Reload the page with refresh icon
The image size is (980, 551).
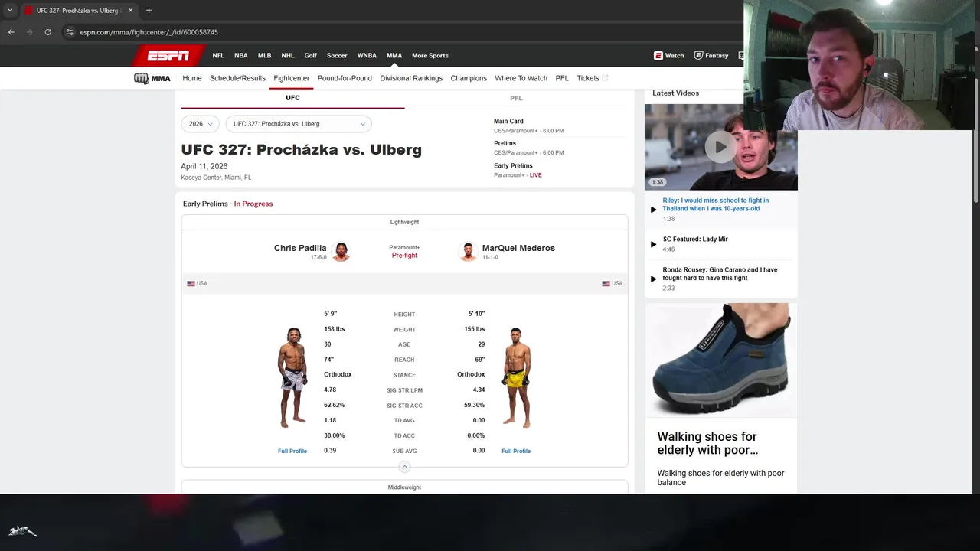pos(47,32)
